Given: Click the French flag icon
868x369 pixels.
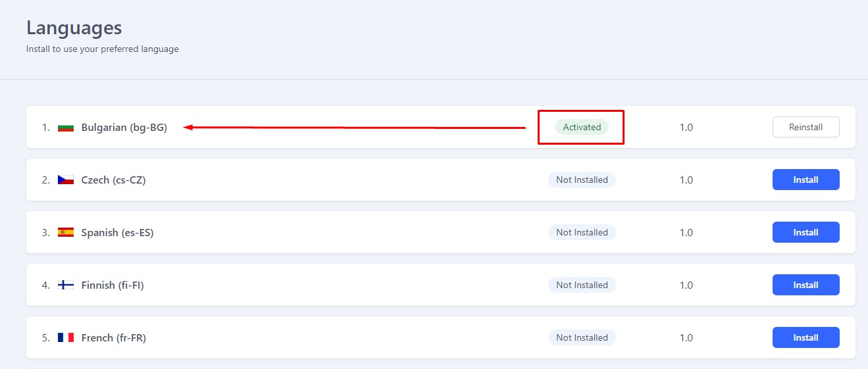Looking at the screenshot, I should (66, 337).
